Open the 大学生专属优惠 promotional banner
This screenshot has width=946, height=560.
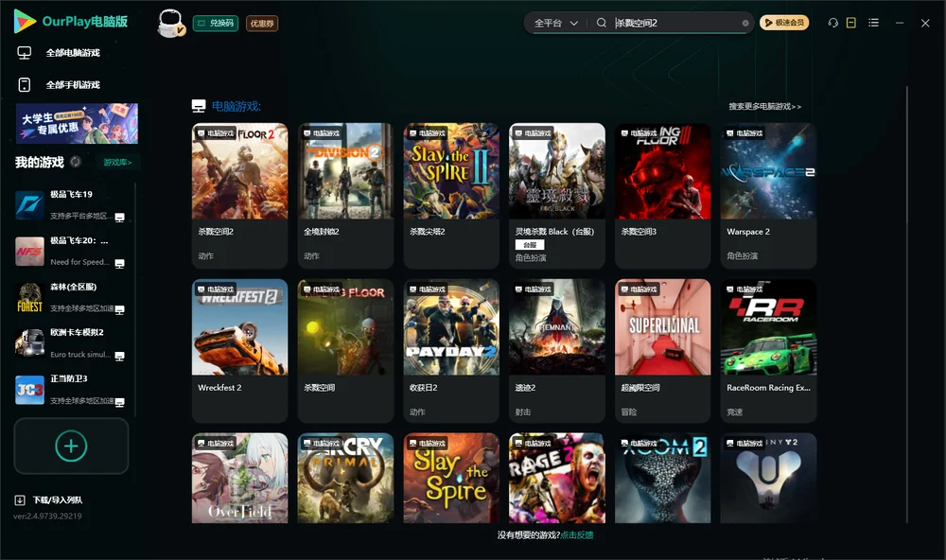[x=77, y=124]
